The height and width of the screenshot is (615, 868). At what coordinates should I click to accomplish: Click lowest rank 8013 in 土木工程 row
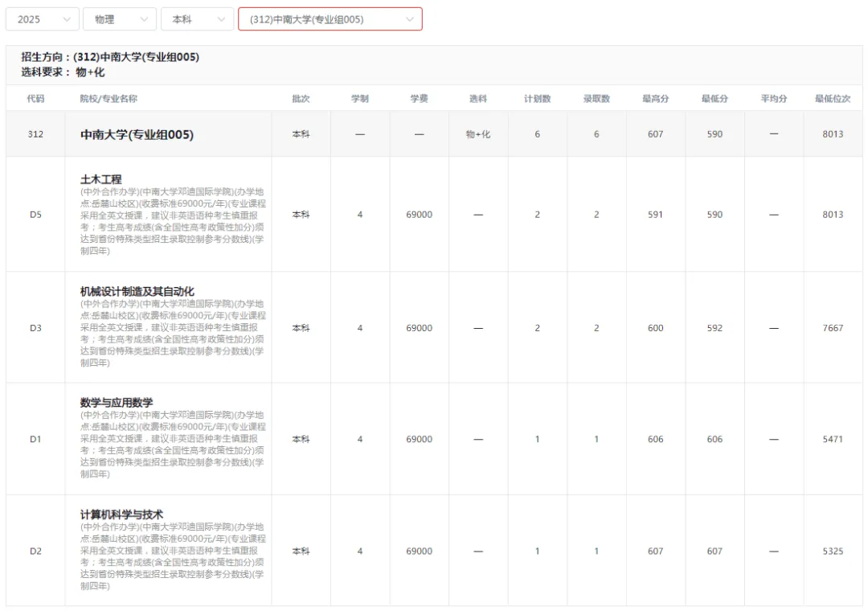click(x=833, y=214)
